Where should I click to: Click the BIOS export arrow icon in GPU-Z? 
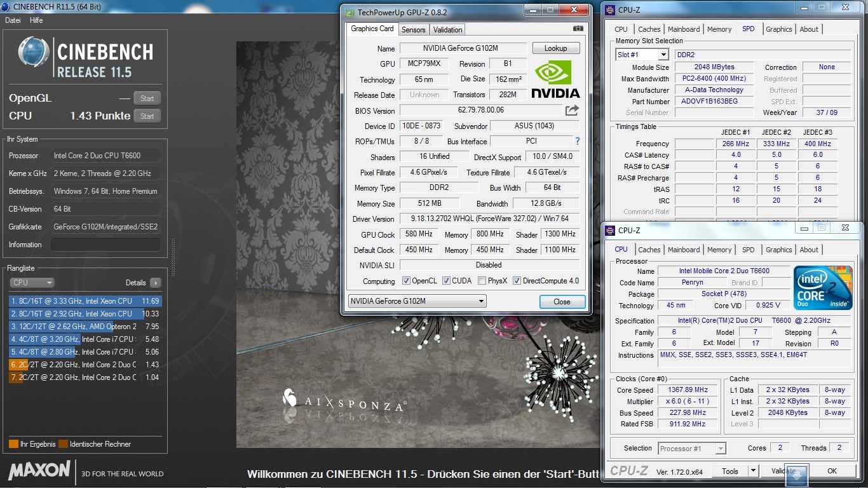pyautogui.click(x=572, y=110)
